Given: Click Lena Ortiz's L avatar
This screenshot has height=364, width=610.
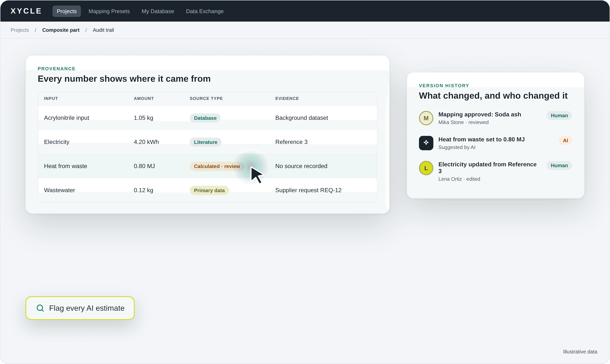Looking at the screenshot, I should (426, 168).
